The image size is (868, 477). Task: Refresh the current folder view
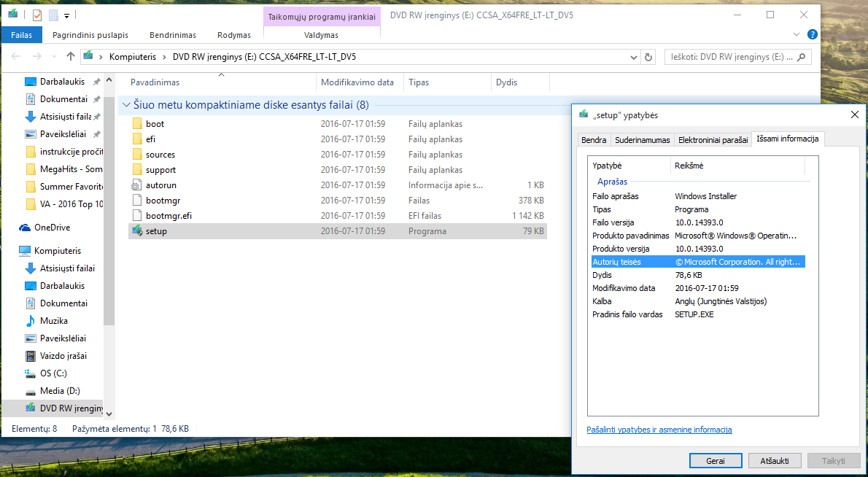(x=648, y=56)
